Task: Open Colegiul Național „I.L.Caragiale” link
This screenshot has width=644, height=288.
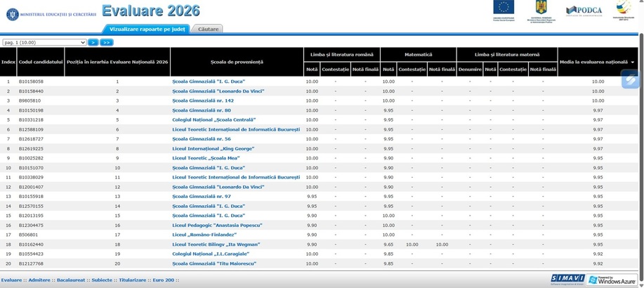Action: 211,254
